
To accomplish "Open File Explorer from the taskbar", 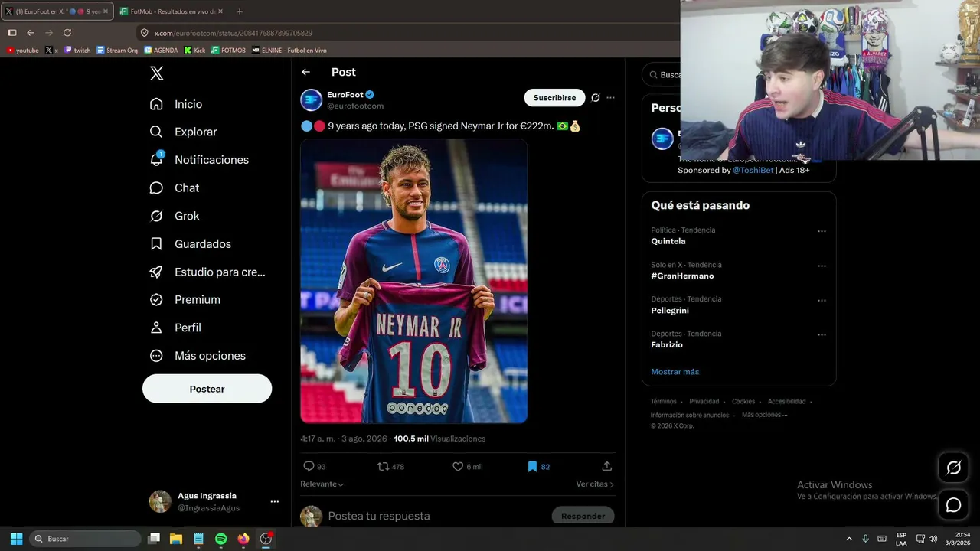I will click(x=175, y=539).
